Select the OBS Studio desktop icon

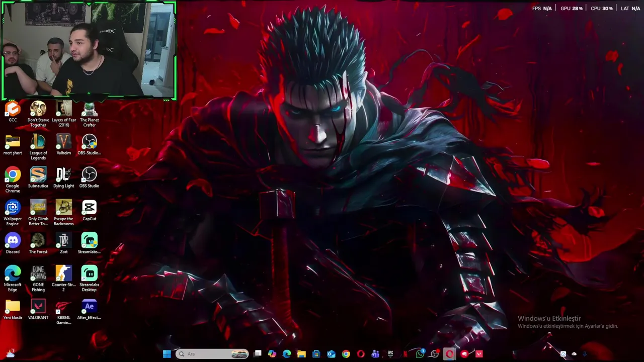tap(89, 178)
